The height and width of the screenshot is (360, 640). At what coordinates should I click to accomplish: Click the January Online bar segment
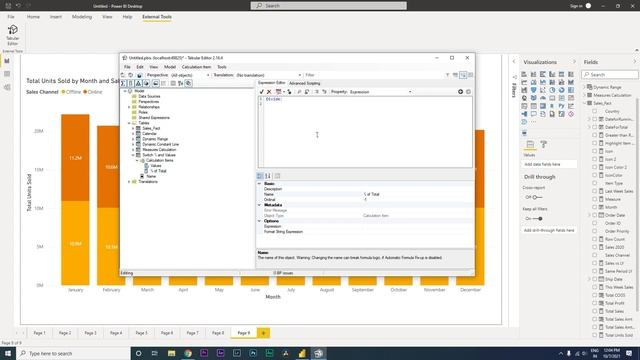tap(76, 158)
